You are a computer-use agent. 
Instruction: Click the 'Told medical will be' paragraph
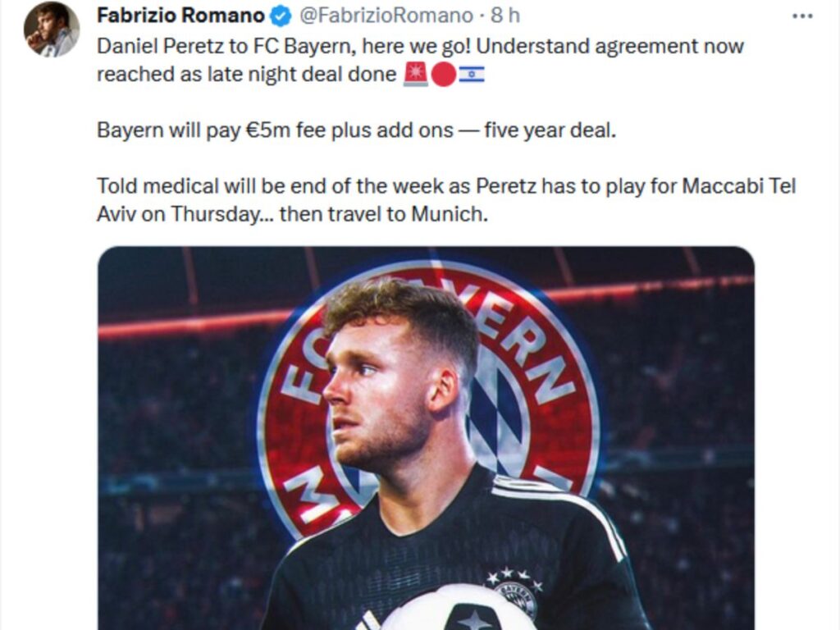tap(446, 200)
